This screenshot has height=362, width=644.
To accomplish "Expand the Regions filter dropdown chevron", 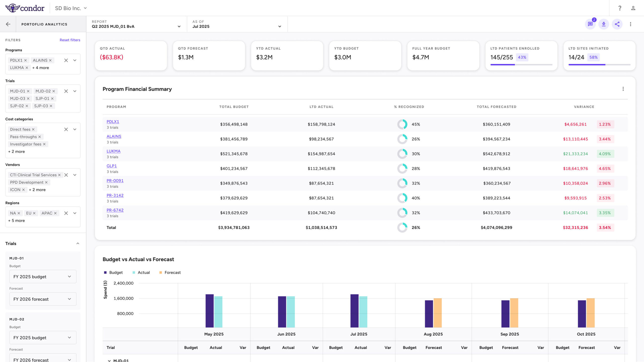I will 75,213.
